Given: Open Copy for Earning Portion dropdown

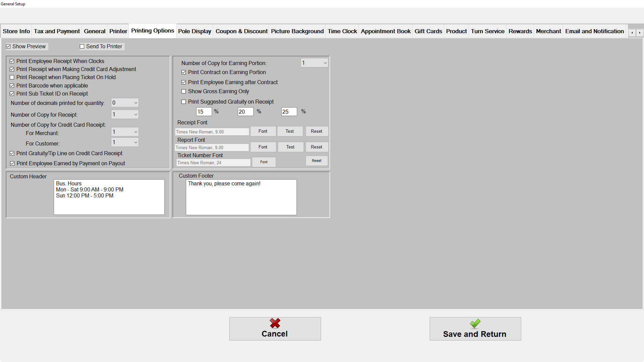Looking at the screenshot, I should point(314,63).
